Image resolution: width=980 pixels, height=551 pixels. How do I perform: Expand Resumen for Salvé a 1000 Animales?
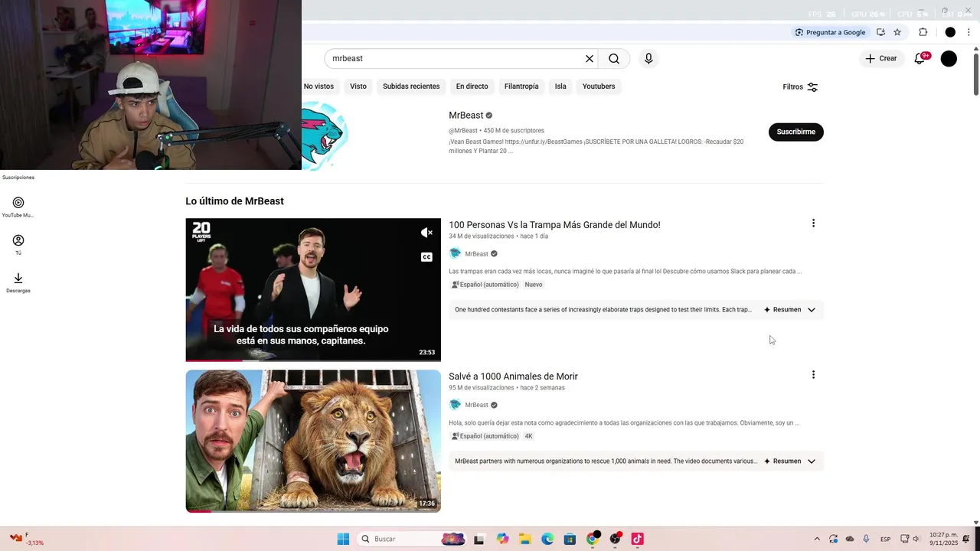789,461
